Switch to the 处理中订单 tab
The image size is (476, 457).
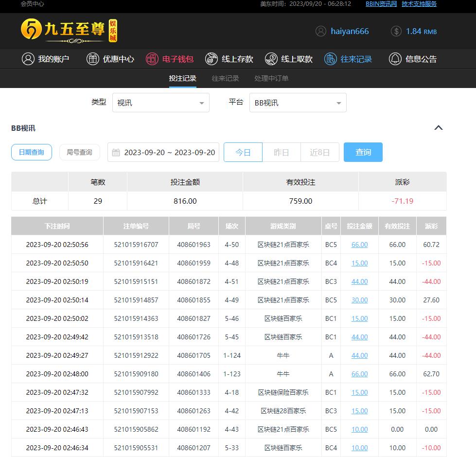coord(271,78)
